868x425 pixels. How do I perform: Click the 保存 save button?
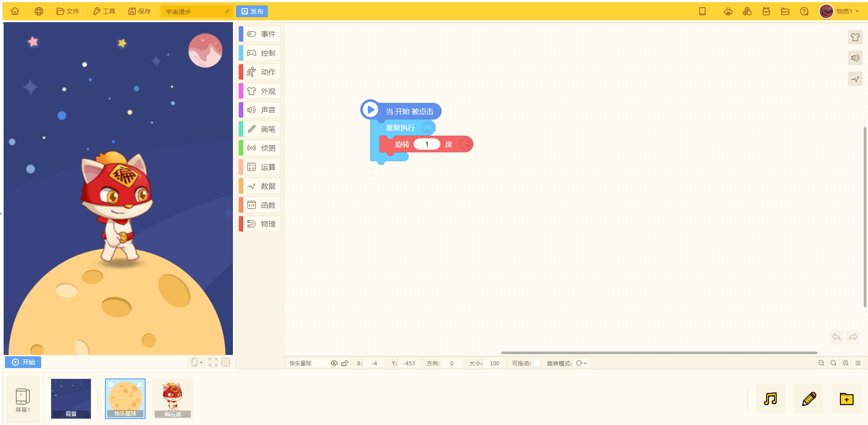point(139,11)
